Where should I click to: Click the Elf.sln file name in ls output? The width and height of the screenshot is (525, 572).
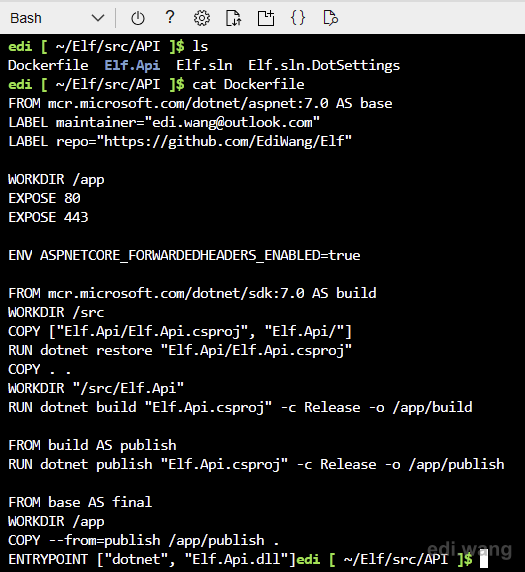[204, 65]
